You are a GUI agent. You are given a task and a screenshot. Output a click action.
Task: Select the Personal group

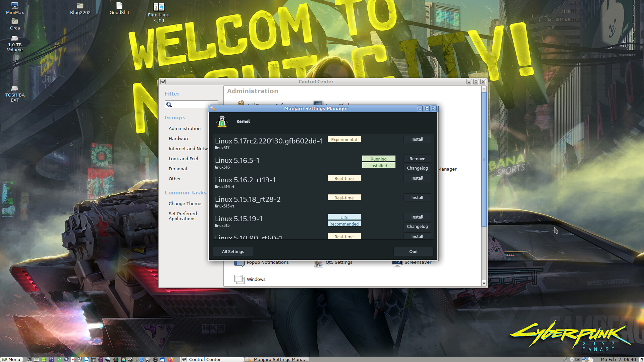[178, 169]
